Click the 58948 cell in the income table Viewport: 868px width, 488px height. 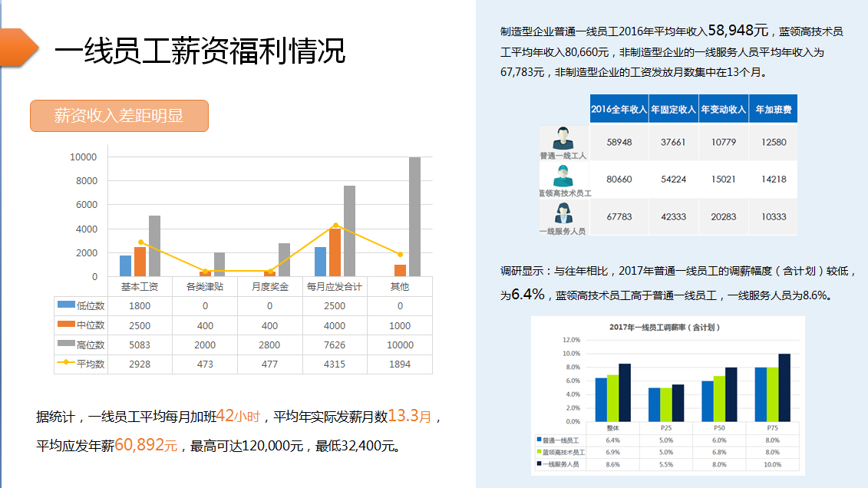click(619, 143)
